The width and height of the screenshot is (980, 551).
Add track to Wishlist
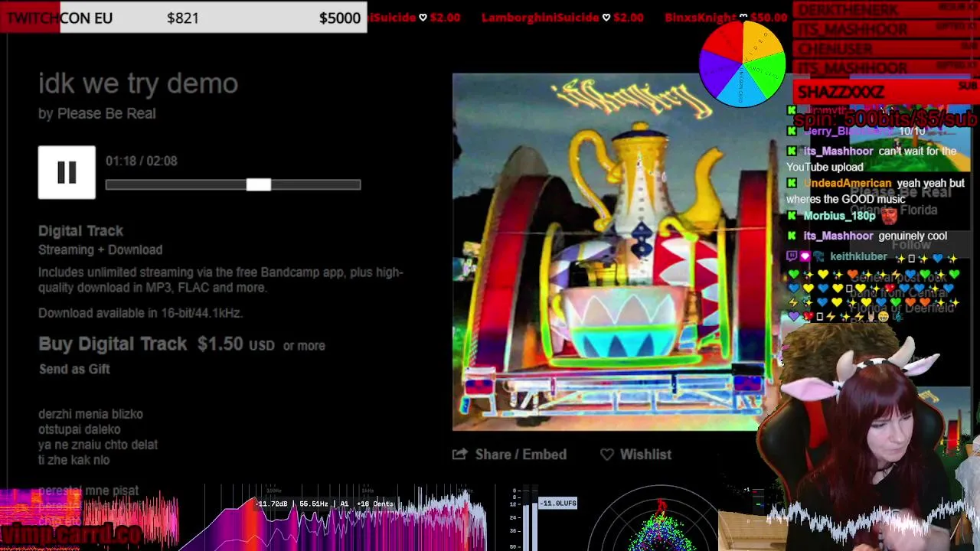coord(645,455)
